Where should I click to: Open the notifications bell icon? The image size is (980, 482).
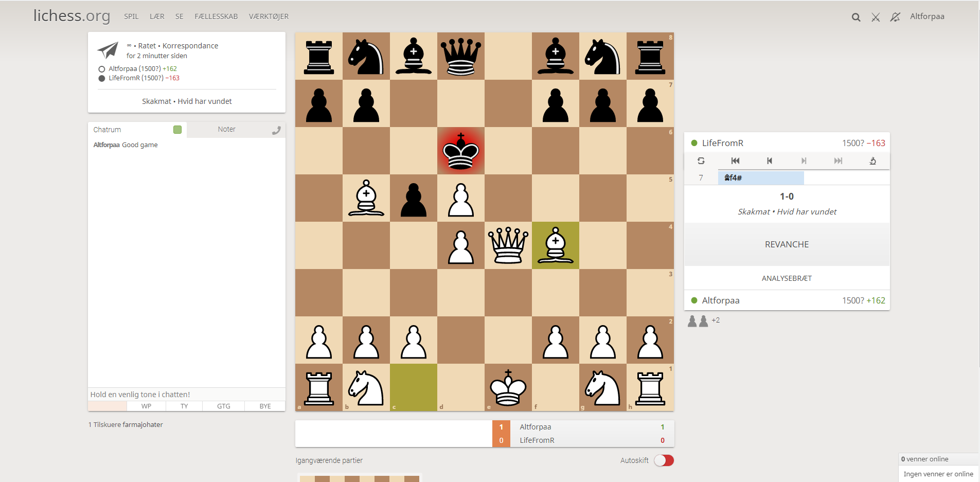tap(895, 17)
